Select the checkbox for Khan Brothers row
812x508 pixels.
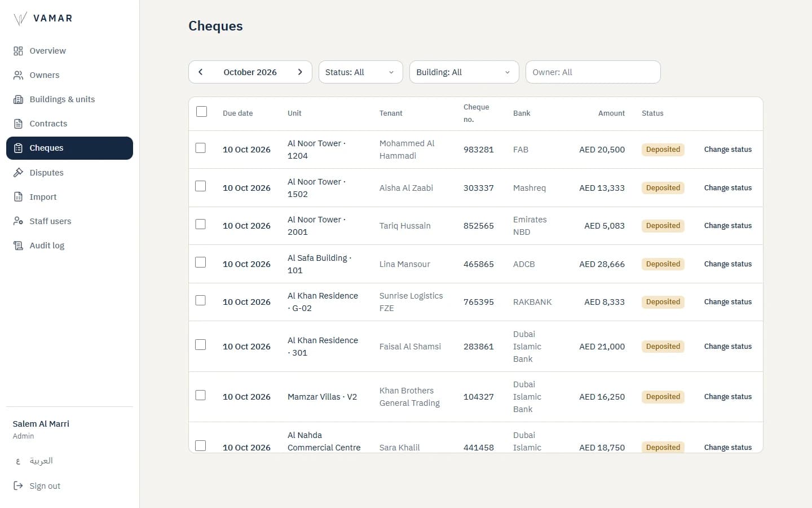pos(200,395)
